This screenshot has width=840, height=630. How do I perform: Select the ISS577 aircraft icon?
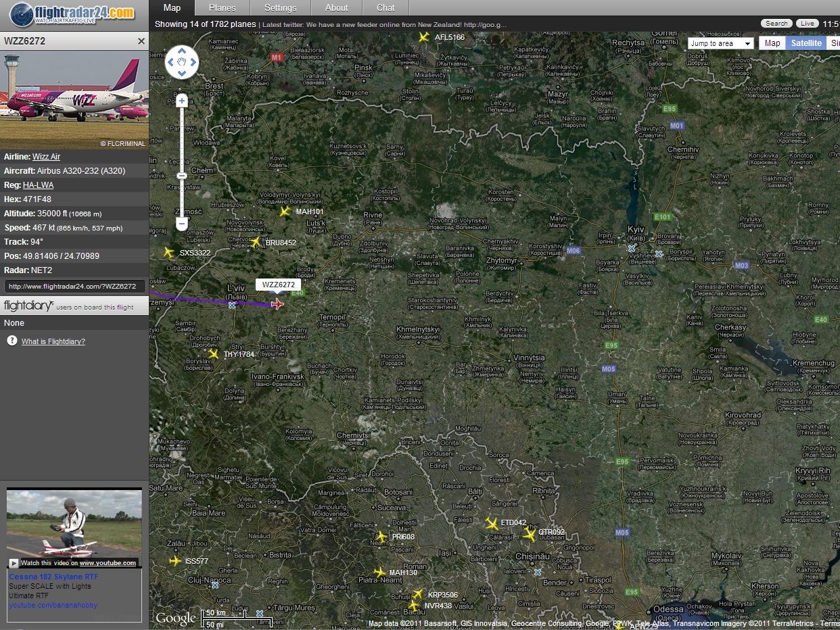[175, 561]
